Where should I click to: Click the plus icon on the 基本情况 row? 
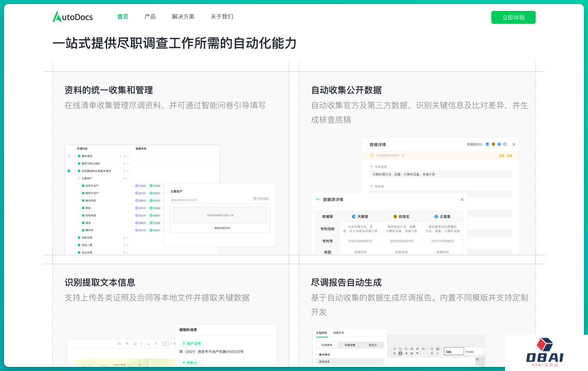[x=120, y=156]
